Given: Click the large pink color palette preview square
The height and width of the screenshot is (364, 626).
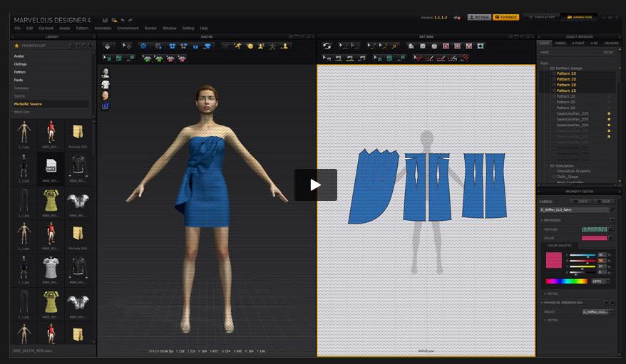Looking at the screenshot, I should (554, 260).
